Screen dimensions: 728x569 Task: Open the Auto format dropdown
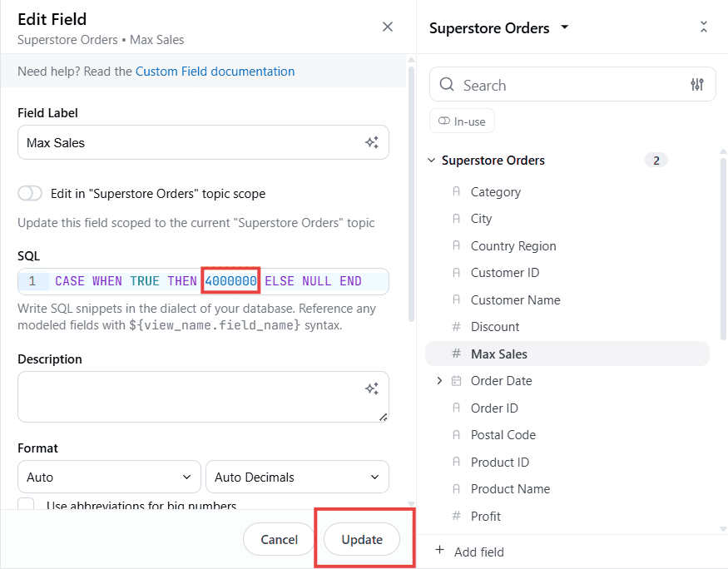[x=109, y=477]
